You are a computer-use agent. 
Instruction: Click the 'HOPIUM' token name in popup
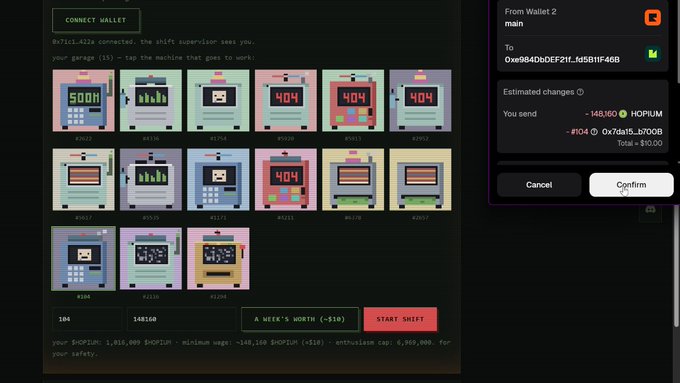647,114
